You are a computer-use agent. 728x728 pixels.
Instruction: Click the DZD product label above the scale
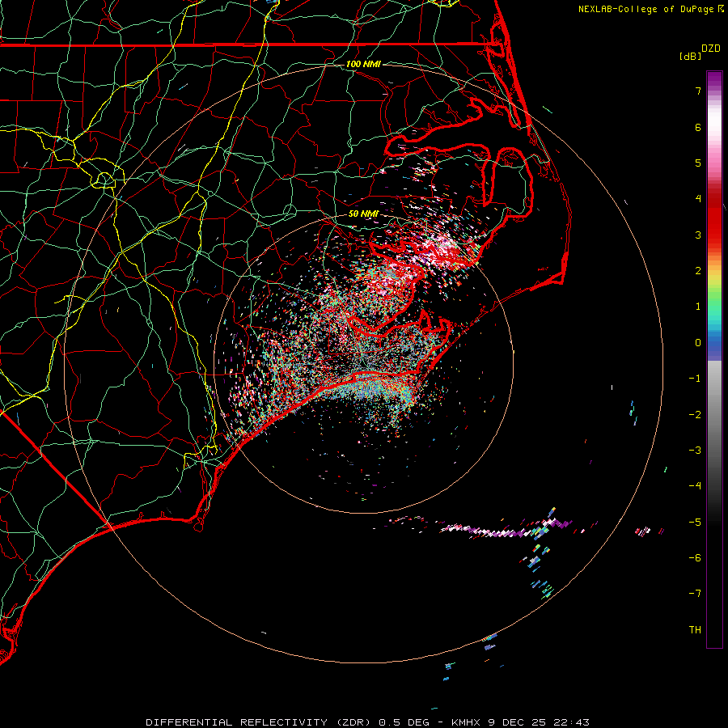coord(711,49)
